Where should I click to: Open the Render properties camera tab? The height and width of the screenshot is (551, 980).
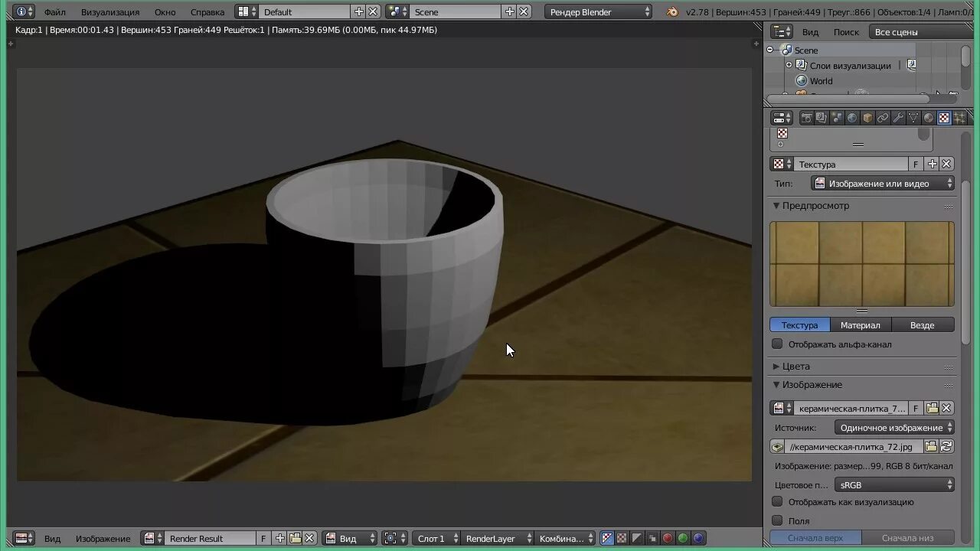(806, 118)
